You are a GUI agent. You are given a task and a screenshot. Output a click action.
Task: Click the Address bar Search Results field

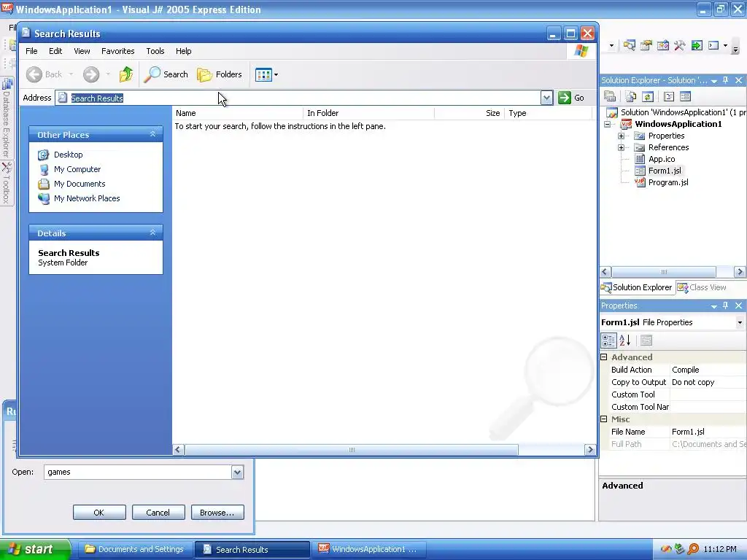[298, 98]
